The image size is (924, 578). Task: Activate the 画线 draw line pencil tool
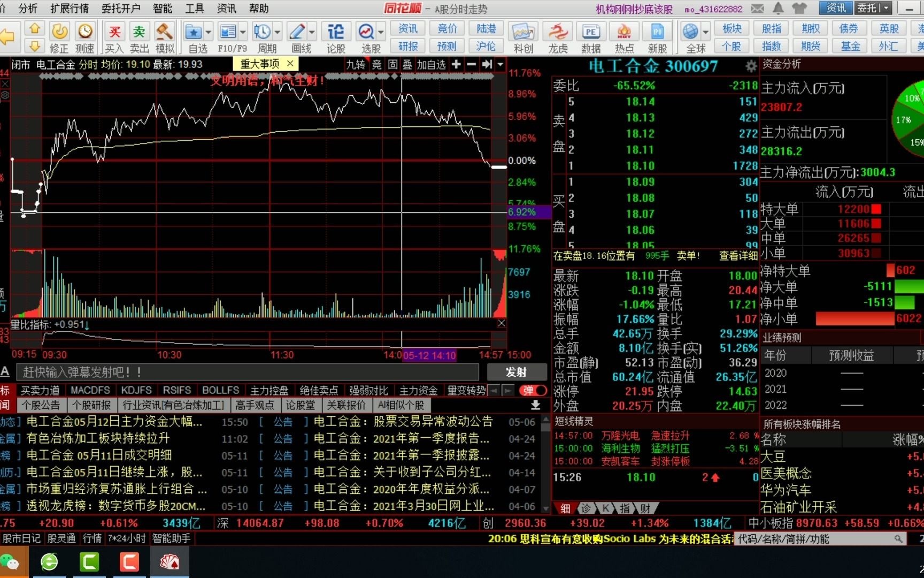(x=297, y=32)
